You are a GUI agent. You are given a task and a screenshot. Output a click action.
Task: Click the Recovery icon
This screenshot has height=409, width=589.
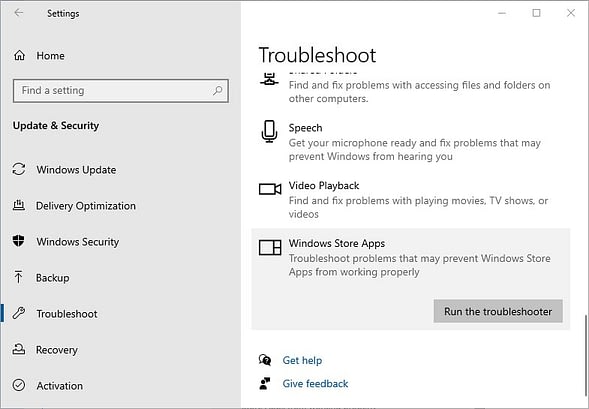pos(18,349)
